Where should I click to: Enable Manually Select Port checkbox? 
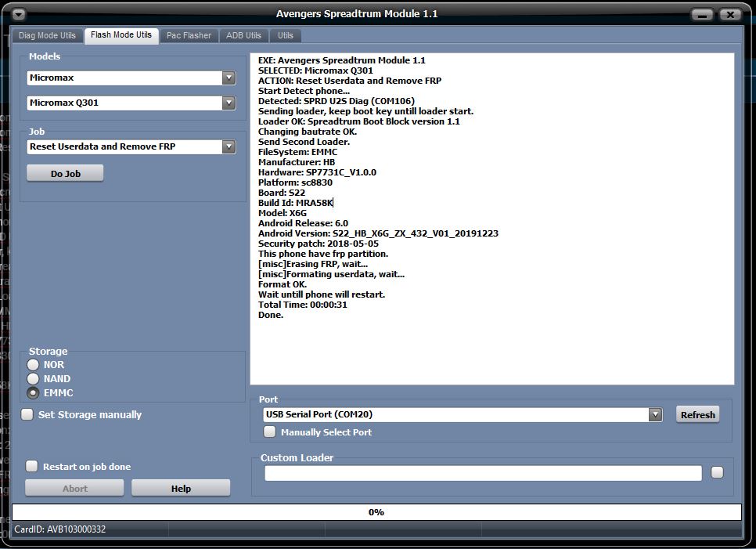pos(270,432)
